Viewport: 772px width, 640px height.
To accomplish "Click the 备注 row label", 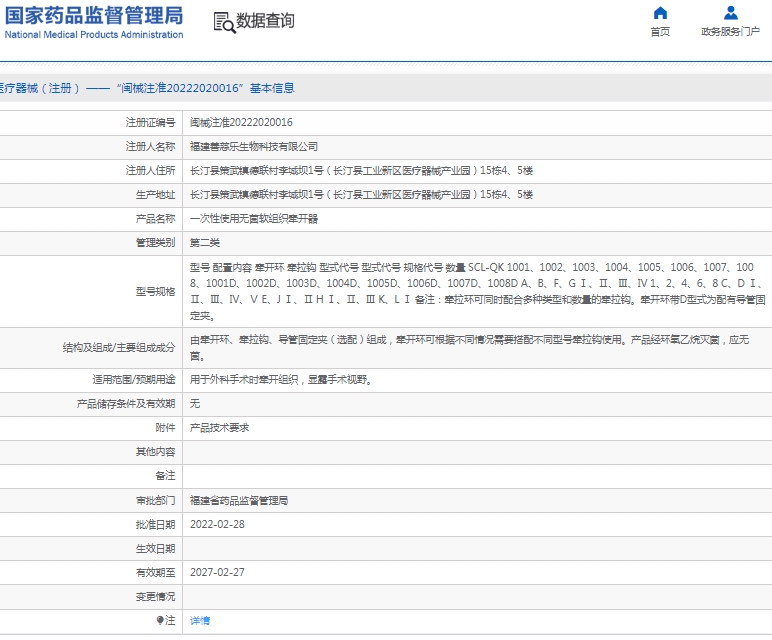I will [165, 476].
